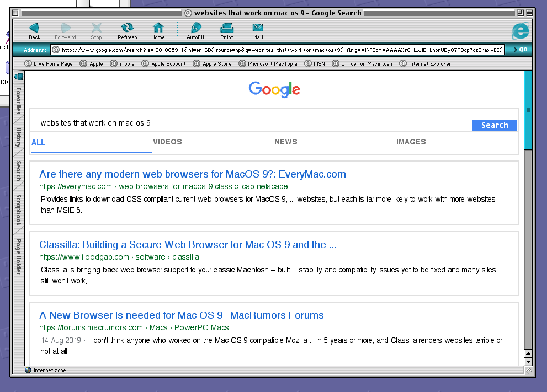Open Mail from the toolbar icon
547x392 pixels.
pos(258,28)
